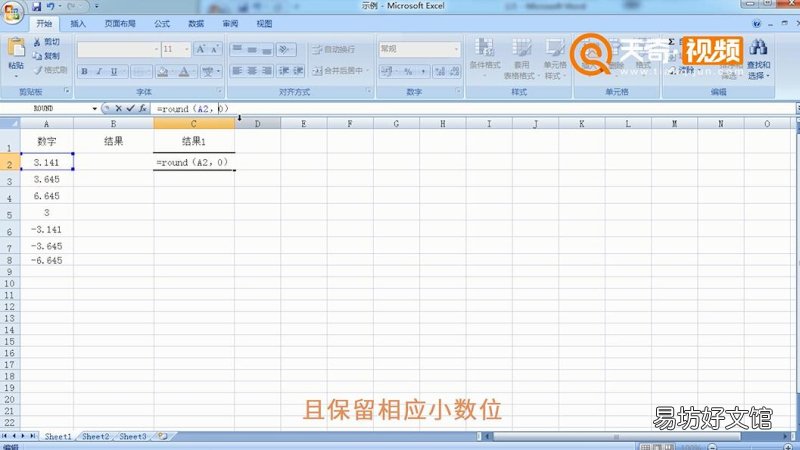Click the Decrease Font Size icon
The image size is (800, 450).
tap(215, 49)
